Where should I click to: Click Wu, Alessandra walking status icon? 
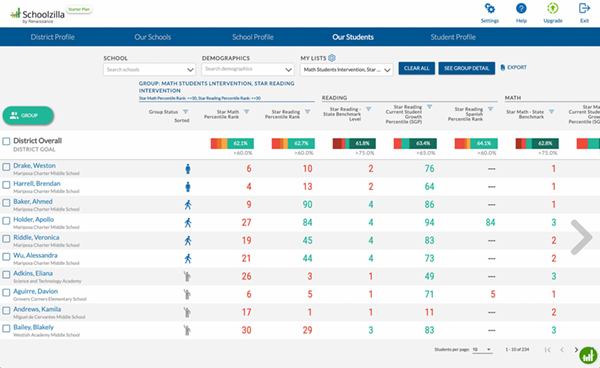coord(188,259)
